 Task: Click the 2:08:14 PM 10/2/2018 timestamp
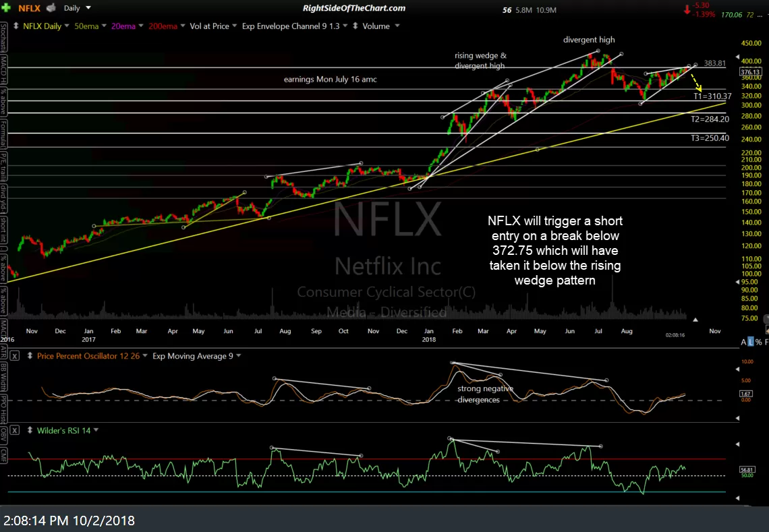pyautogui.click(x=69, y=521)
